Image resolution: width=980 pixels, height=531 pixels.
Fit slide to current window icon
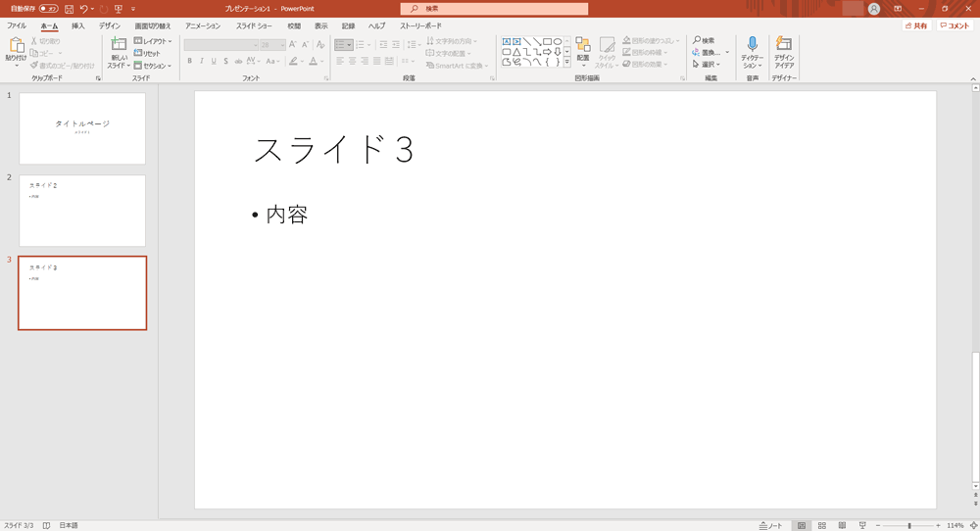click(974, 525)
